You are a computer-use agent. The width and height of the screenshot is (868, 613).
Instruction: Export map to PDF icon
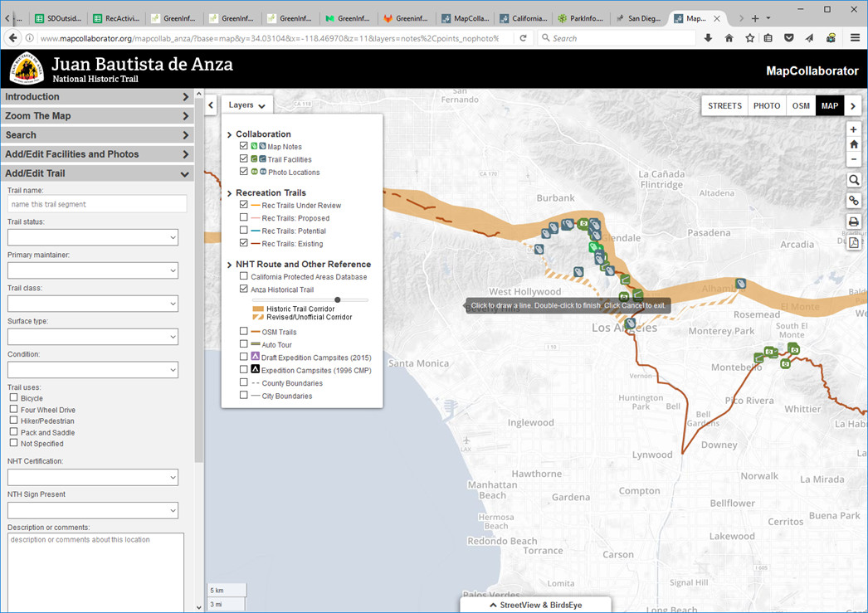(x=854, y=242)
